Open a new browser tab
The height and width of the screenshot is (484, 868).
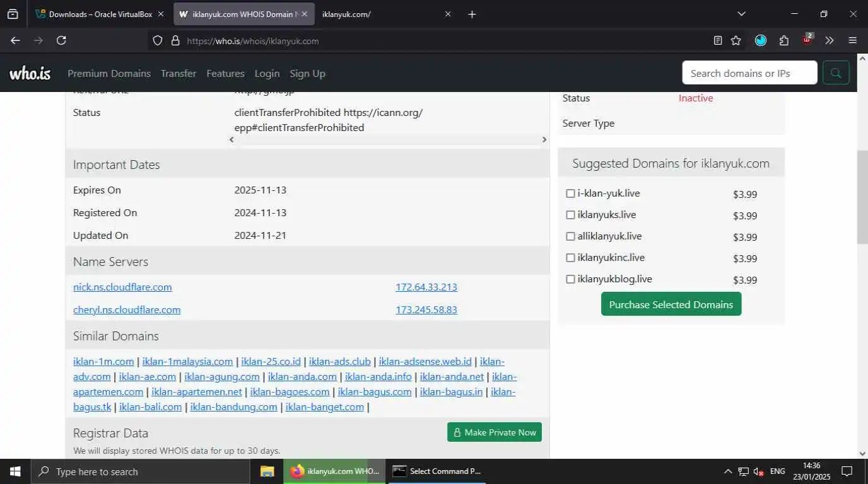click(x=472, y=14)
